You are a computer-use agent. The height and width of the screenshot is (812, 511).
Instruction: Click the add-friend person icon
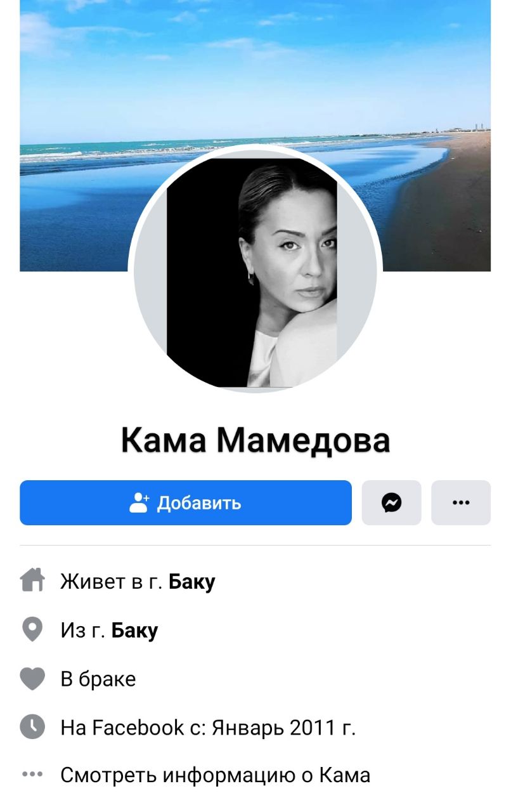pos(139,502)
